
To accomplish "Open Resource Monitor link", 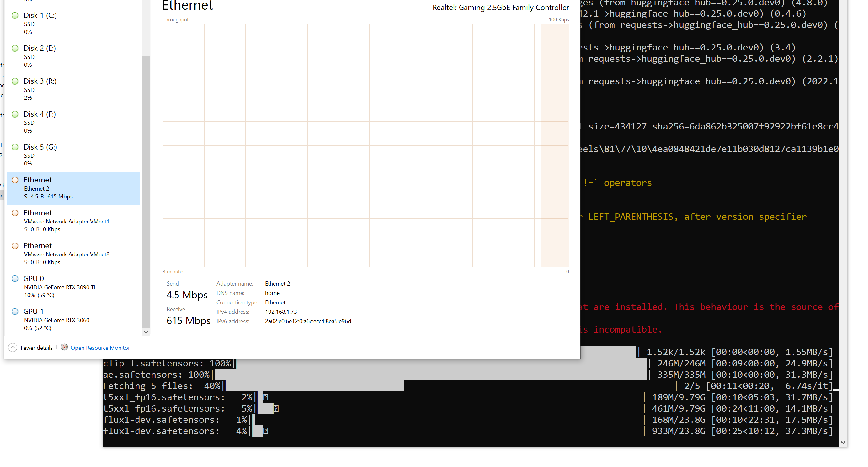I will click(x=100, y=348).
